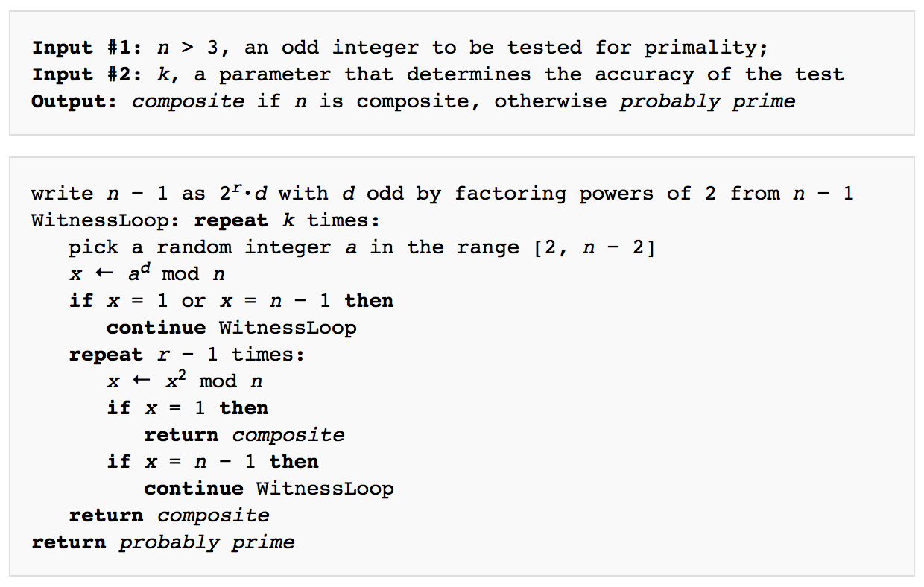924x587 pixels.
Task: Click the "WitnessLoop:" label before repeat k times
Action: click(107, 220)
